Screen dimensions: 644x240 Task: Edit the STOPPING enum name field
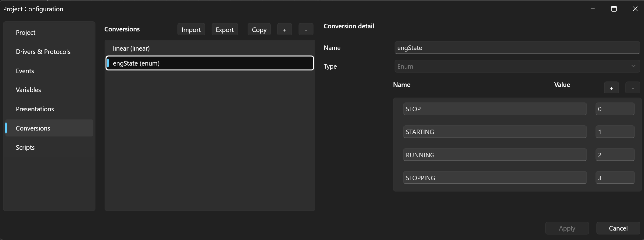click(495, 178)
